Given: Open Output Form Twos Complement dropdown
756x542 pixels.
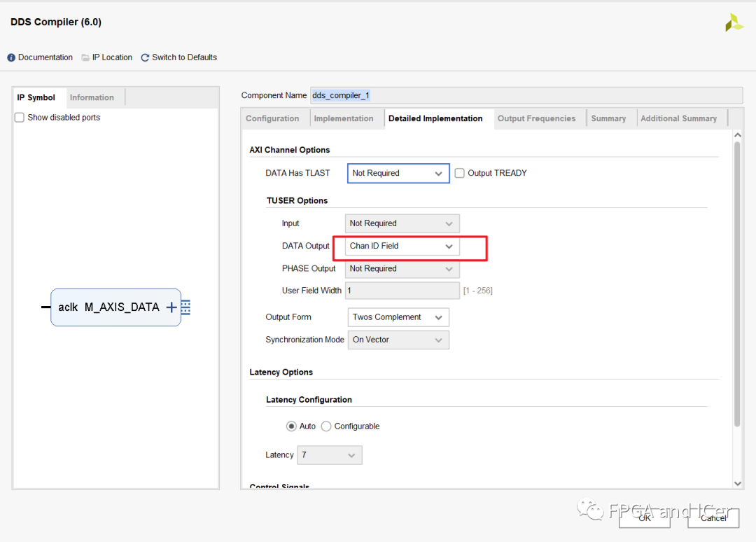Looking at the screenshot, I should pyautogui.click(x=398, y=317).
